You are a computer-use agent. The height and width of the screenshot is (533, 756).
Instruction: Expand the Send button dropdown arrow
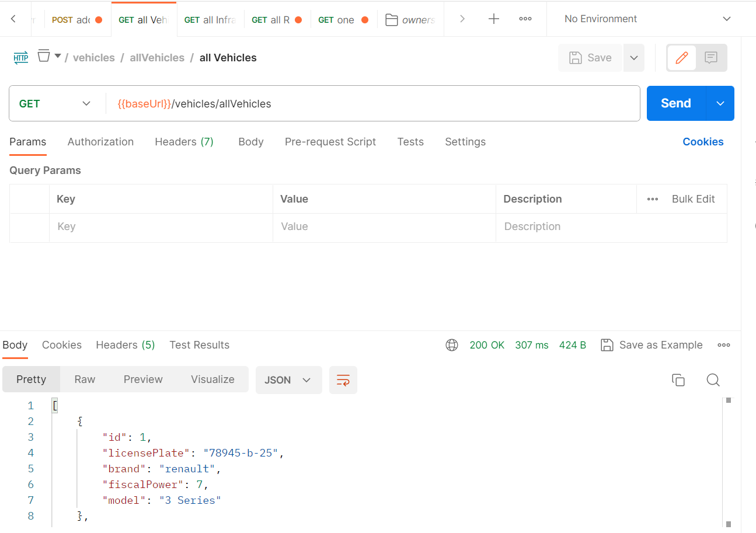[720, 103]
